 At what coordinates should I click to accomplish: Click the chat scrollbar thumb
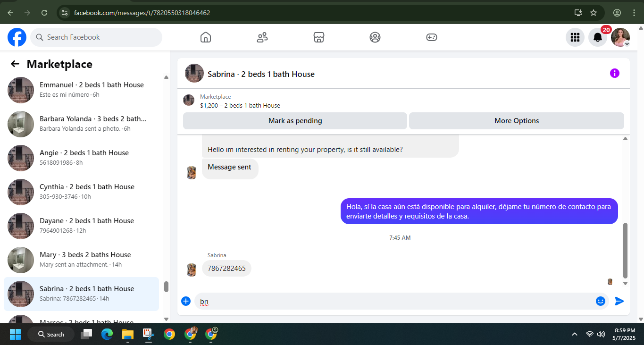626,251
